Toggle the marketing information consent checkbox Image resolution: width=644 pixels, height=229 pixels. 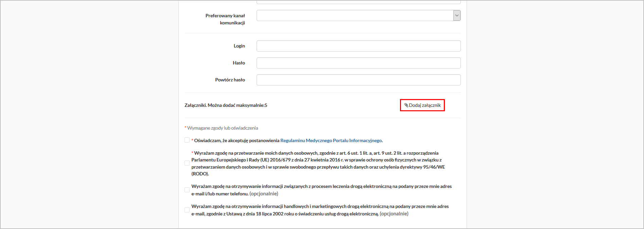click(x=187, y=210)
